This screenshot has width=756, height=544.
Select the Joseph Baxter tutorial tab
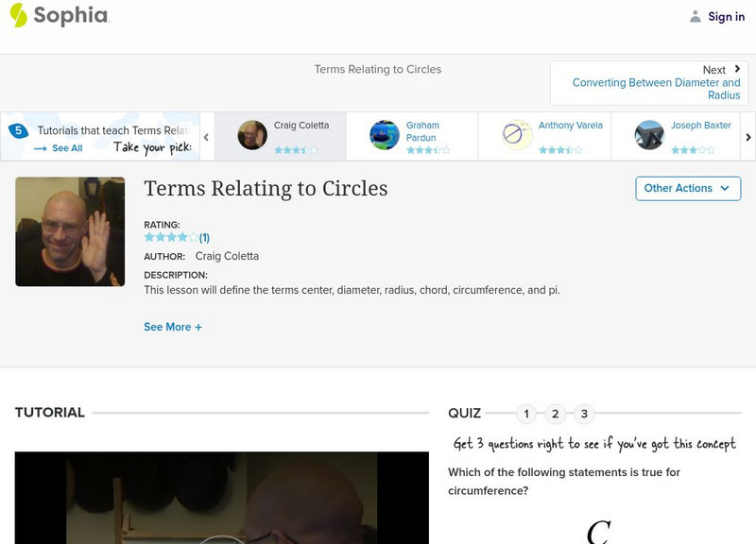[x=676, y=136]
